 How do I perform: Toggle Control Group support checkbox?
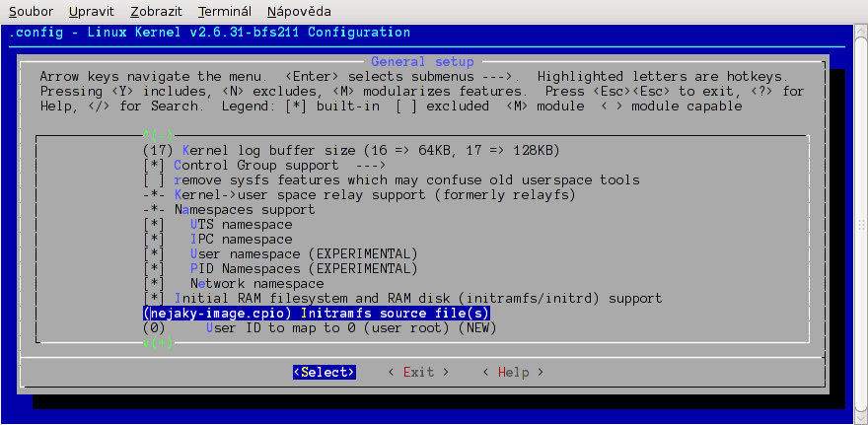tap(154, 165)
